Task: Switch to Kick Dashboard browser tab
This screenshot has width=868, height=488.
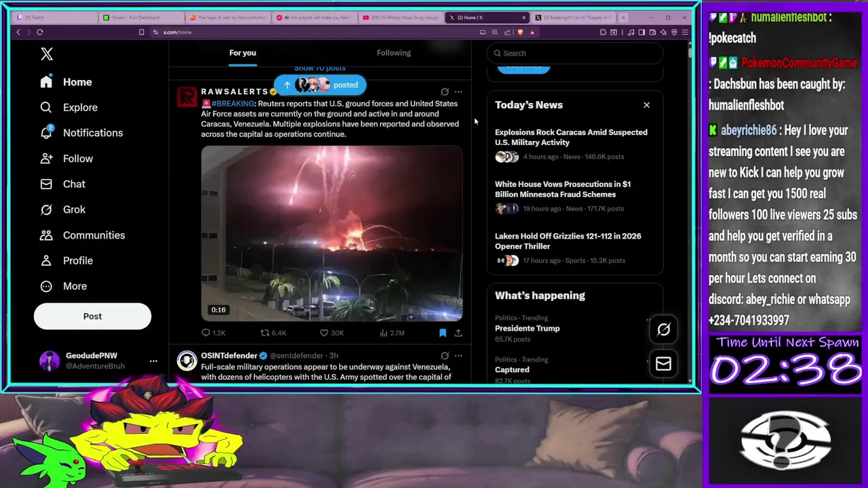Action: tap(141, 17)
